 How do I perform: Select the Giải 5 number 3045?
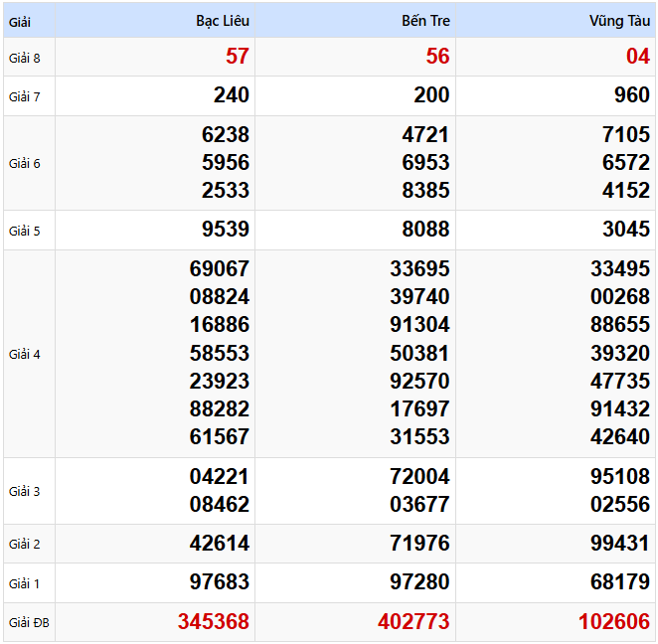pos(626,231)
